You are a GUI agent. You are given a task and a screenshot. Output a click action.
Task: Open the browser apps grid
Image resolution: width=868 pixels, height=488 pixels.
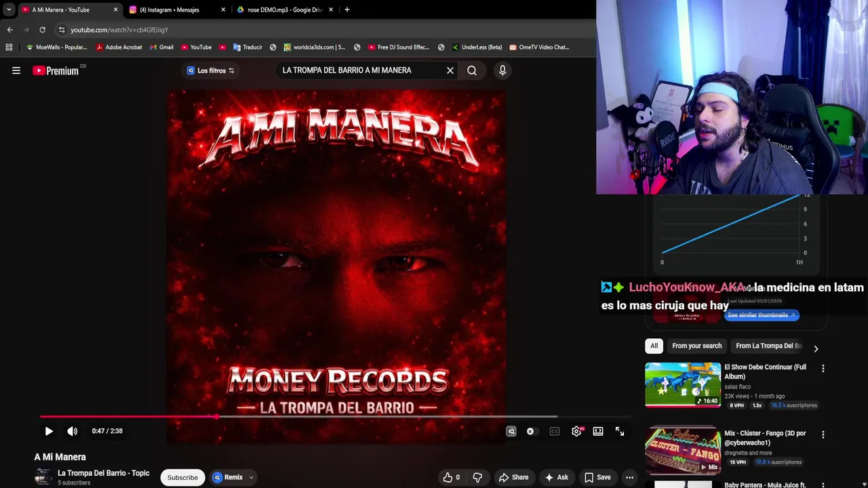(9, 47)
